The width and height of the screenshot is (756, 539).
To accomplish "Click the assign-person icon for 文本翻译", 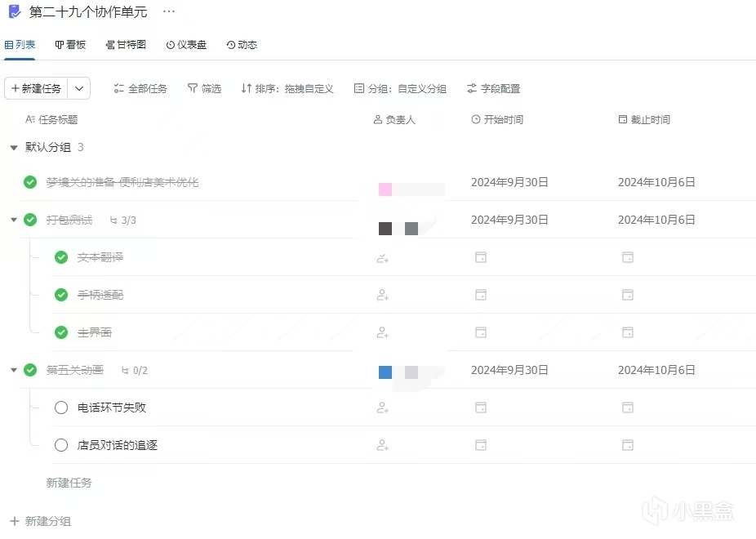I will click(382, 257).
